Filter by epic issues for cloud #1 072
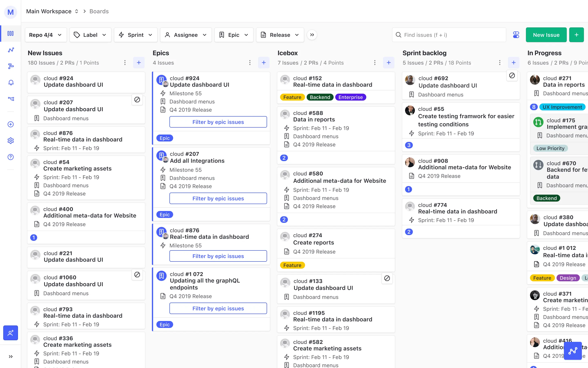 click(218, 308)
